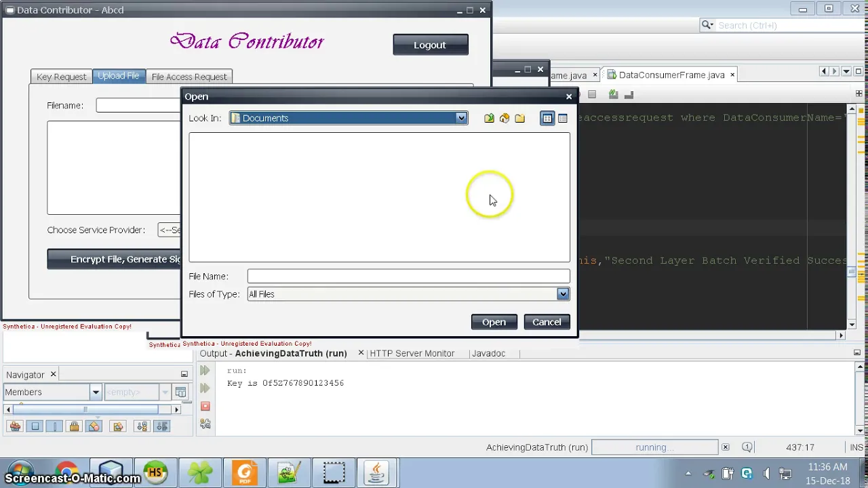Close the Output AchievingDataTruth tab
The image size is (868, 488).
pos(361,353)
